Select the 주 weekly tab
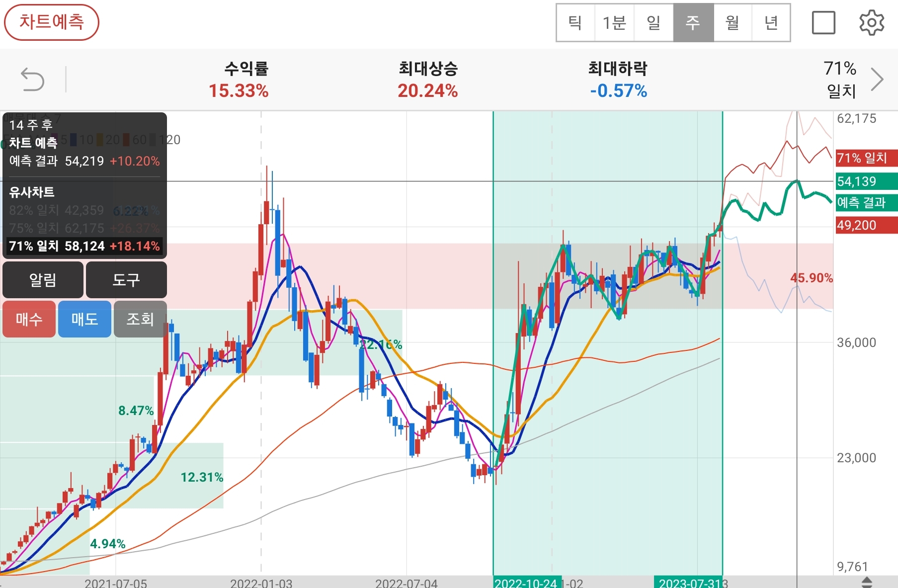898x588 pixels. (693, 23)
